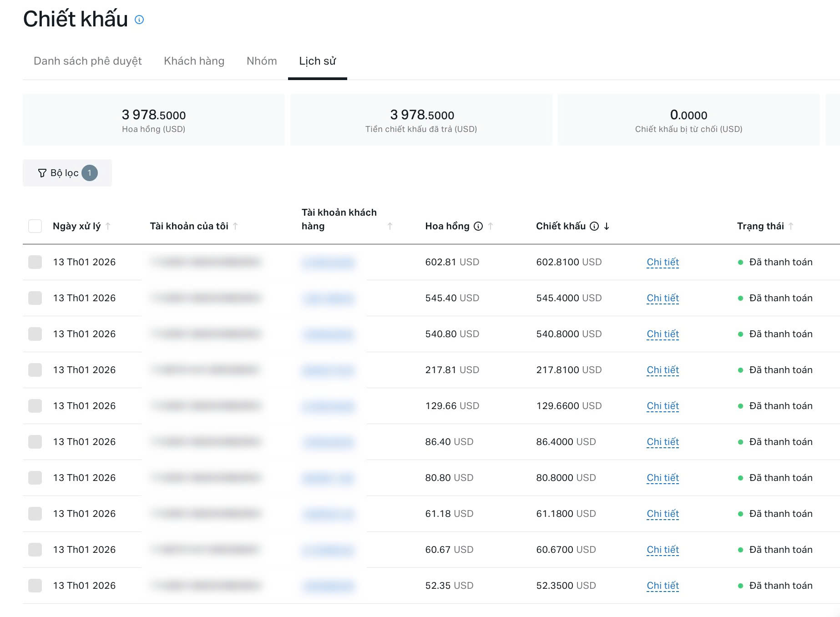
Task: Click the info icon on Chiết khấu column
Action: (x=594, y=226)
